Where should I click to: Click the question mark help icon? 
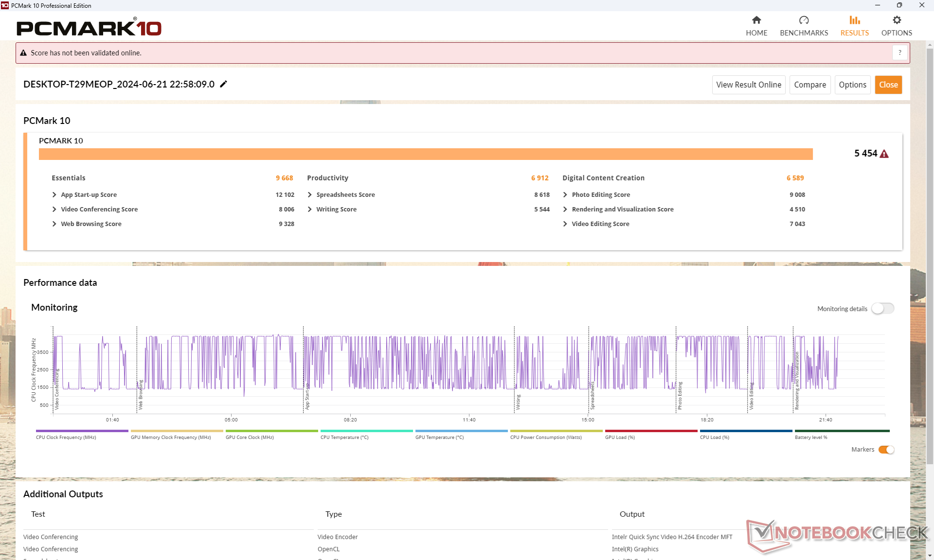[899, 52]
